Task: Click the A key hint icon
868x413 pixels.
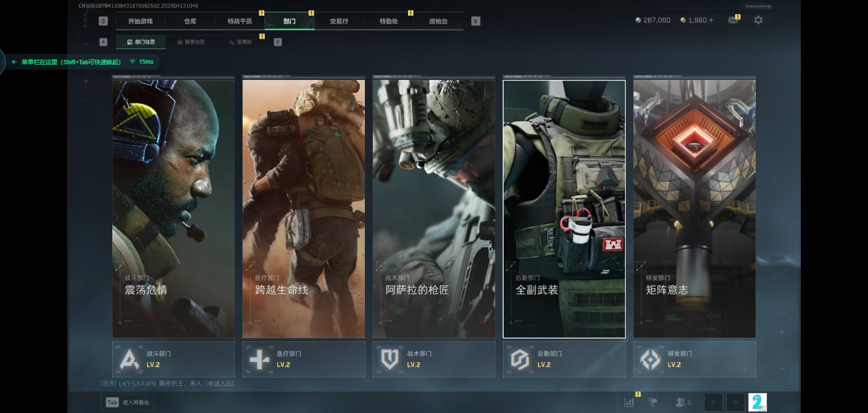Action: (x=103, y=42)
